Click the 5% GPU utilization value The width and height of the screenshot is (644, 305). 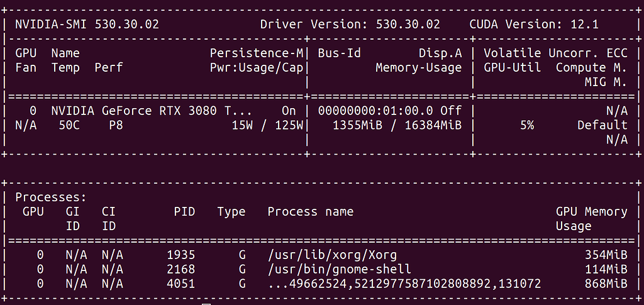[526, 125]
